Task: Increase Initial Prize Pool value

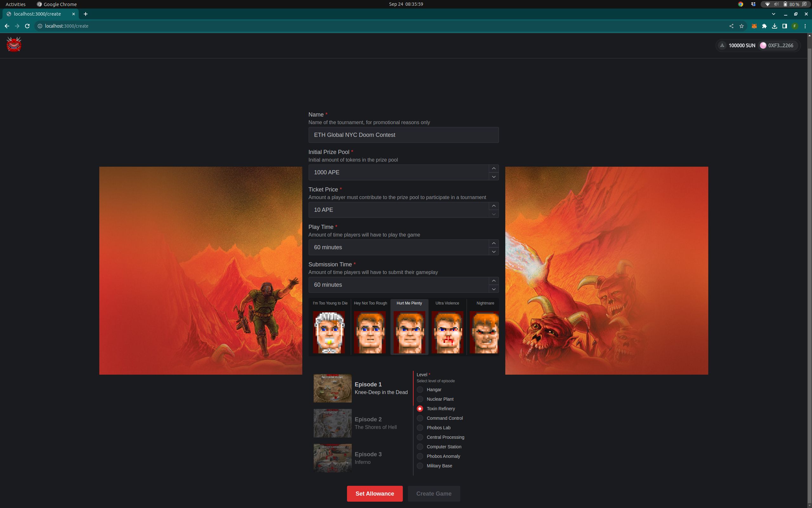Action: tap(494, 168)
